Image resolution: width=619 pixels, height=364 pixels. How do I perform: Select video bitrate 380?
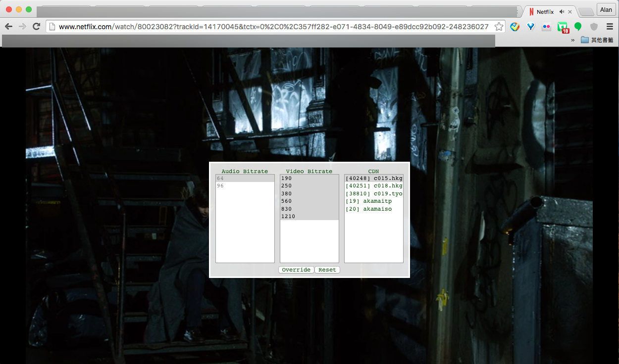point(309,193)
